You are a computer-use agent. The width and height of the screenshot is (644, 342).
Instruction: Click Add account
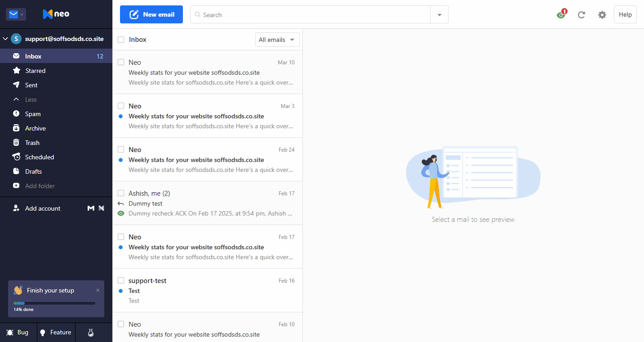43,208
